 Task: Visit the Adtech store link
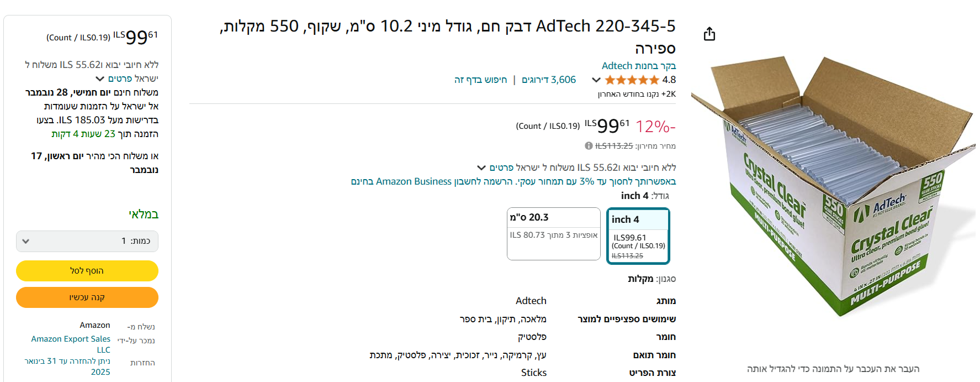(639, 66)
